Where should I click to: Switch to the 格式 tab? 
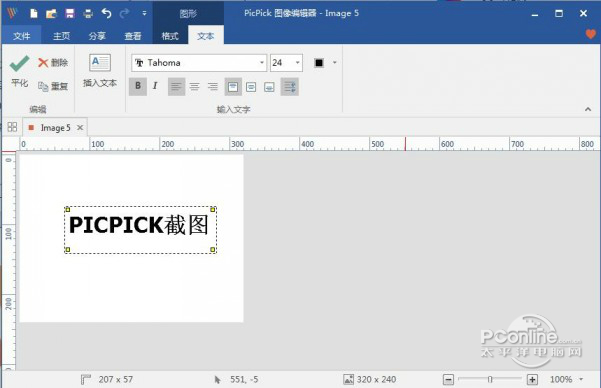(x=170, y=36)
